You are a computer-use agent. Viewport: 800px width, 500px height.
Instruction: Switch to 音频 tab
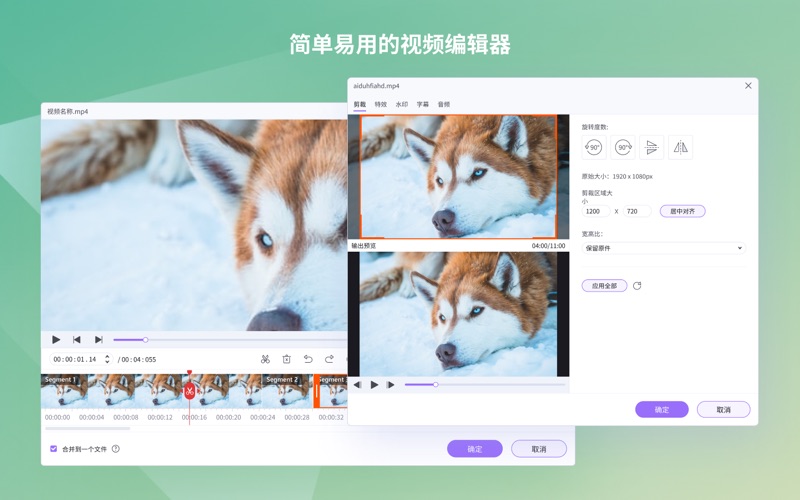click(443, 104)
